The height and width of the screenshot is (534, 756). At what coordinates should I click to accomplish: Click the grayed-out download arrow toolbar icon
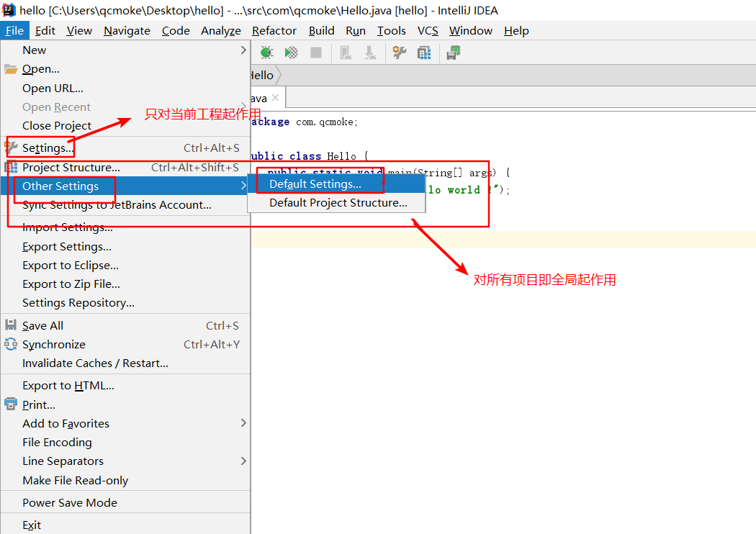click(370, 53)
